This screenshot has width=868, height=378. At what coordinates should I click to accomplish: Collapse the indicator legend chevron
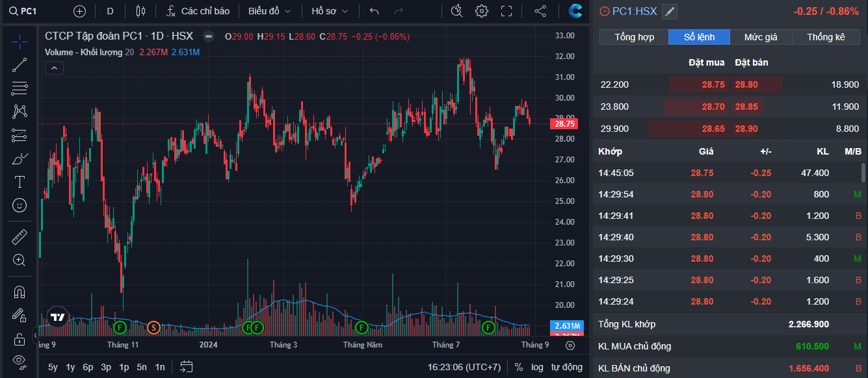tap(54, 68)
